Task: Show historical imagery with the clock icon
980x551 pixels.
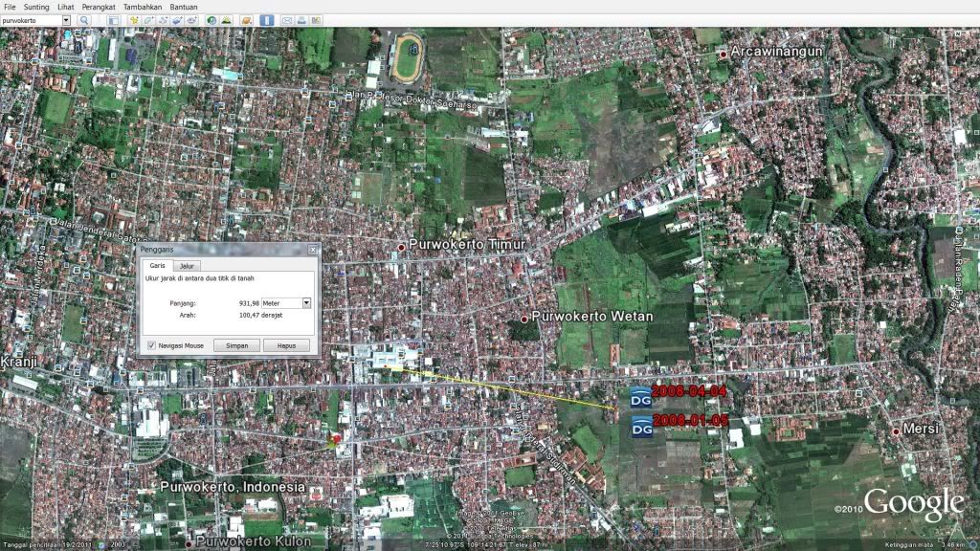Action: [x=212, y=21]
